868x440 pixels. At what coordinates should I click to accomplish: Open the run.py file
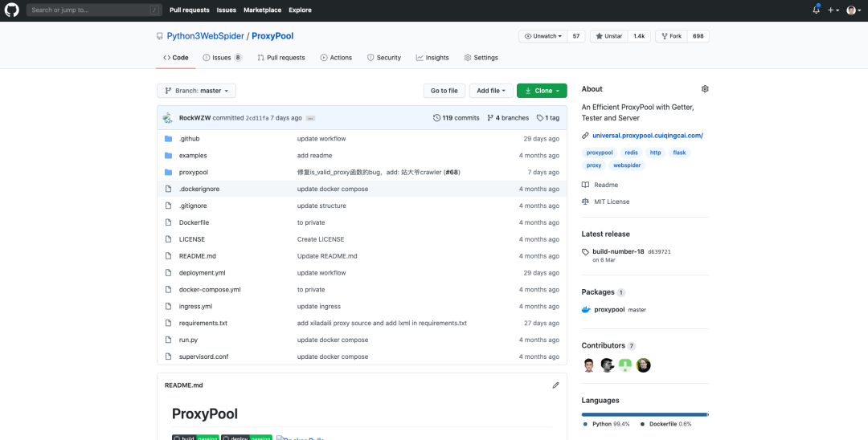coord(188,340)
